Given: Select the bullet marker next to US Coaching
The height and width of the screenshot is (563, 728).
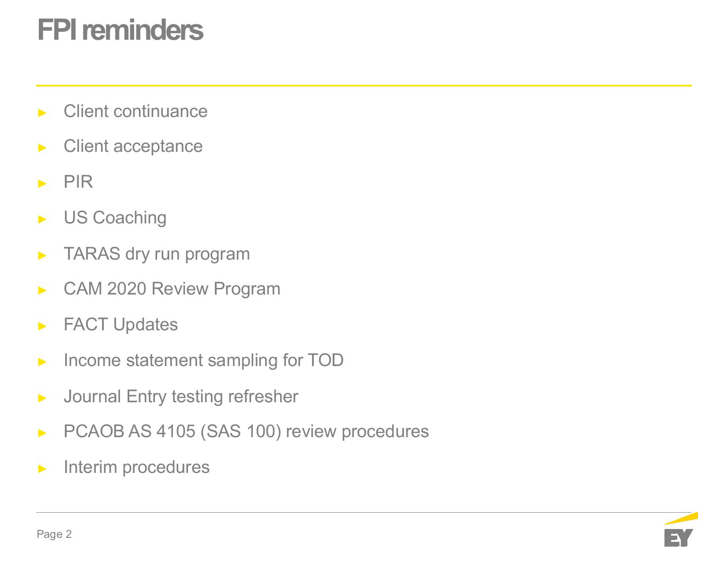Looking at the screenshot, I should (42, 219).
